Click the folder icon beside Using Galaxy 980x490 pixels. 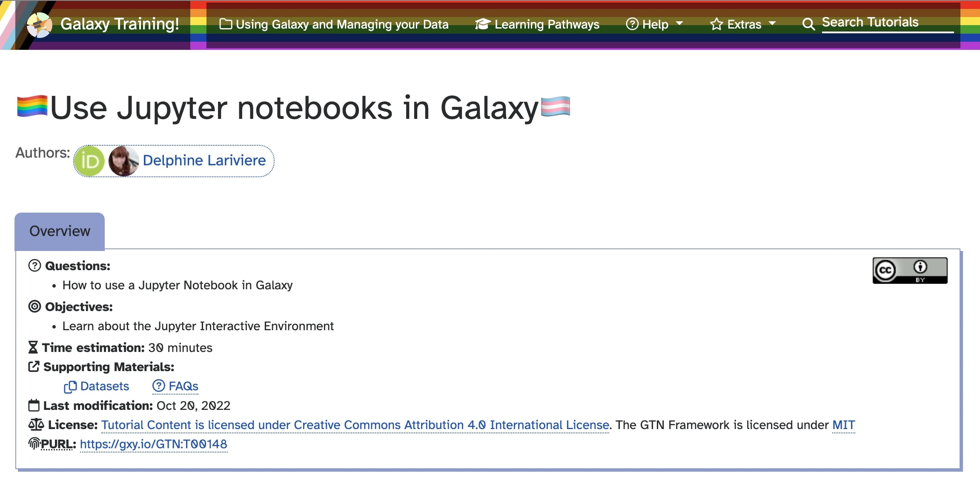pyautogui.click(x=225, y=24)
